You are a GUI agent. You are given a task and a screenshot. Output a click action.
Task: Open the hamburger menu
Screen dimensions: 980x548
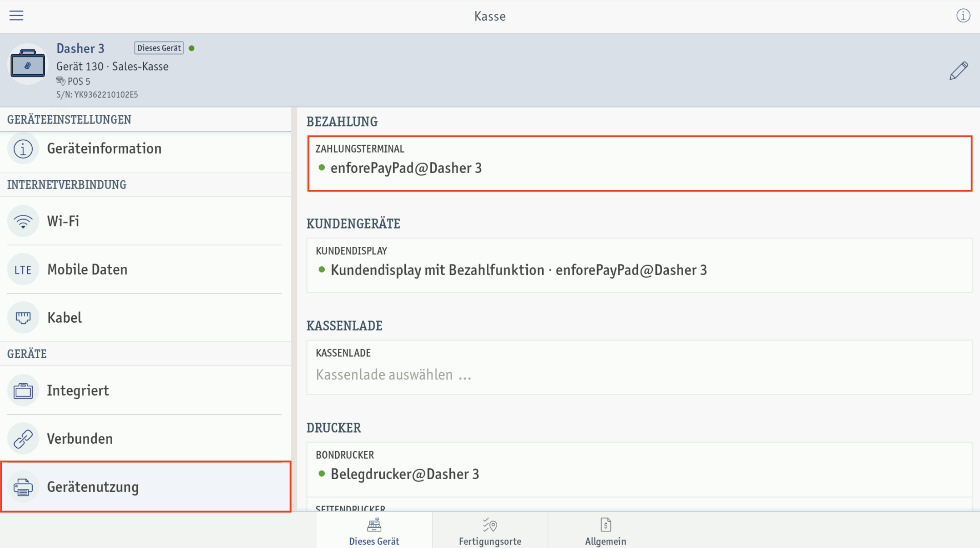(16, 16)
